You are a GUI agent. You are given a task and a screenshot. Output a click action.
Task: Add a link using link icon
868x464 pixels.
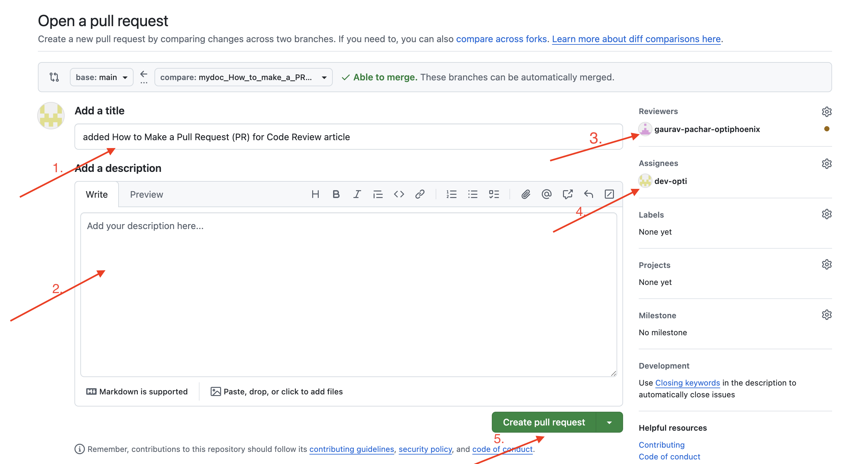point(420,194)
